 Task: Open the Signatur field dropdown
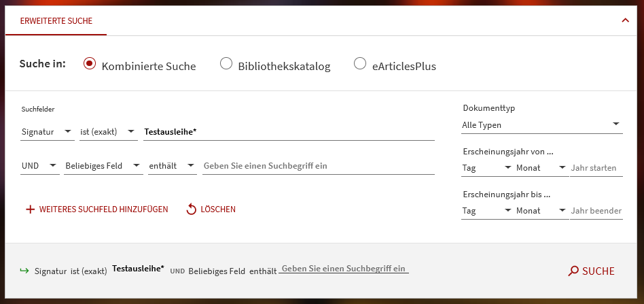coord(48,131)
